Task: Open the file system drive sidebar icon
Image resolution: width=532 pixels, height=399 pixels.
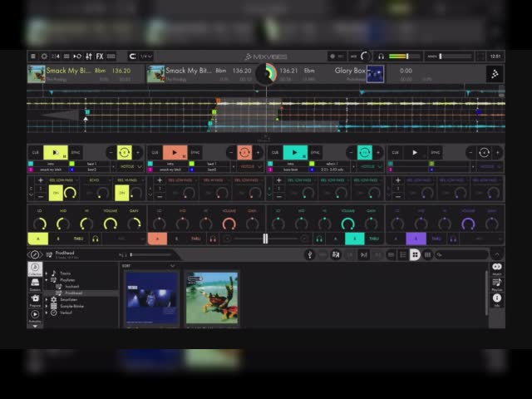Action: (35, 284)
